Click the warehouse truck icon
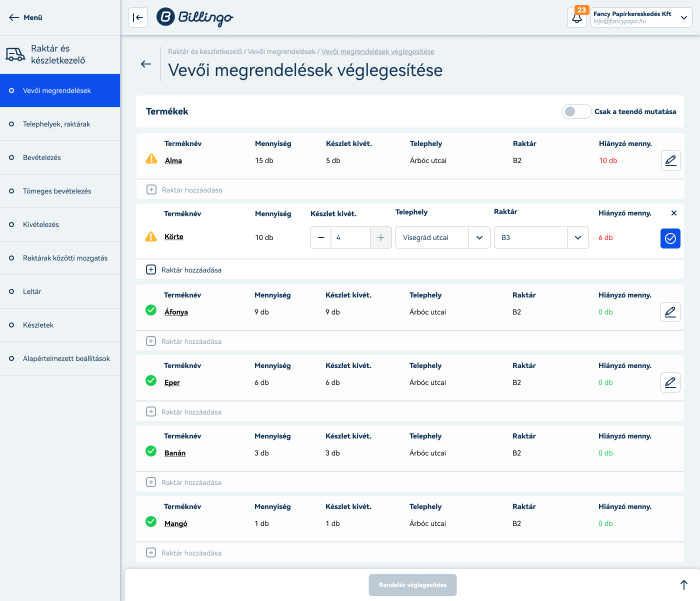This screenshot has height=601, width=700. 15,54
